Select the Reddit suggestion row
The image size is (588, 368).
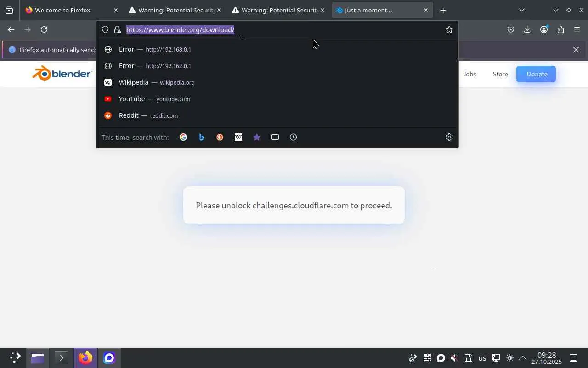[x=277, y=115]
